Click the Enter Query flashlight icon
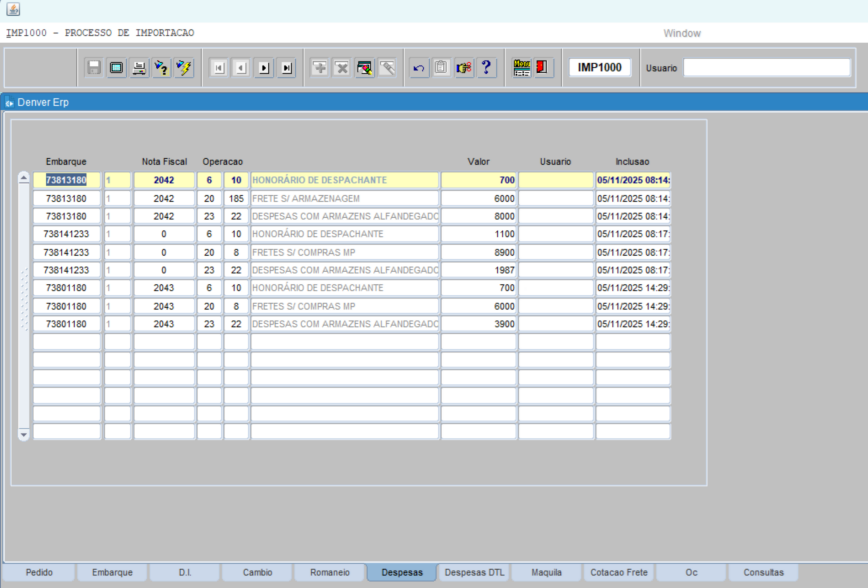This screenshot has width=868, height=588. click(x=162, y=68)
